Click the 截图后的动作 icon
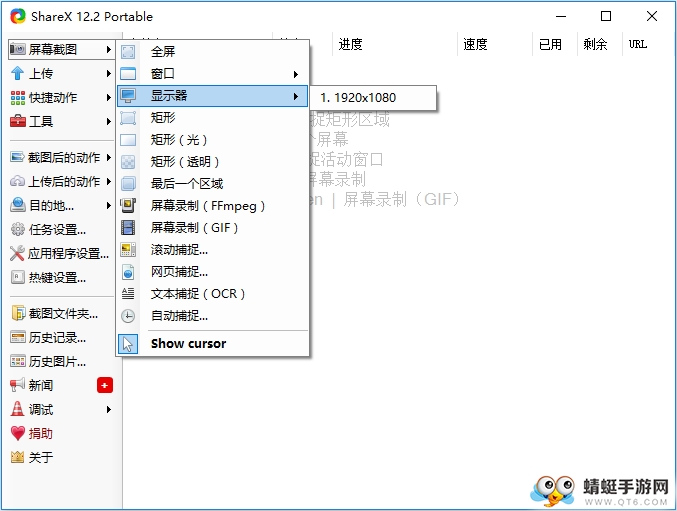Image resolution: width=677 pixels, height=511 pixels. click(x=17, y=157)
